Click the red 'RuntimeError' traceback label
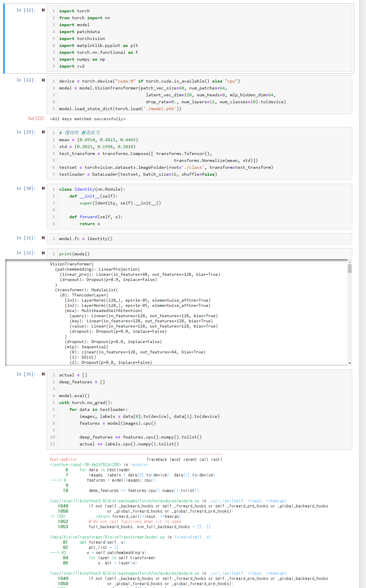The height and width of the screenshot is (588, 366). click(64, 459)
